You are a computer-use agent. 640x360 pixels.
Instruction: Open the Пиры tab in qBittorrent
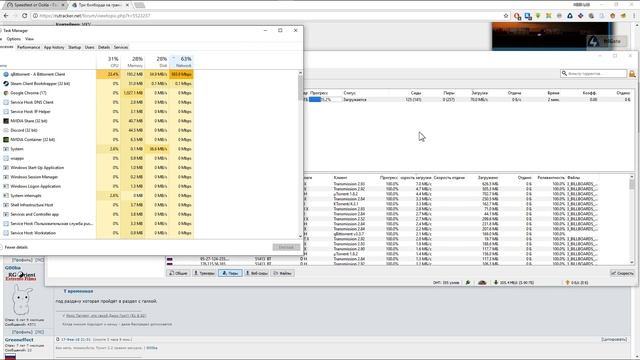(x=230, y=273)
